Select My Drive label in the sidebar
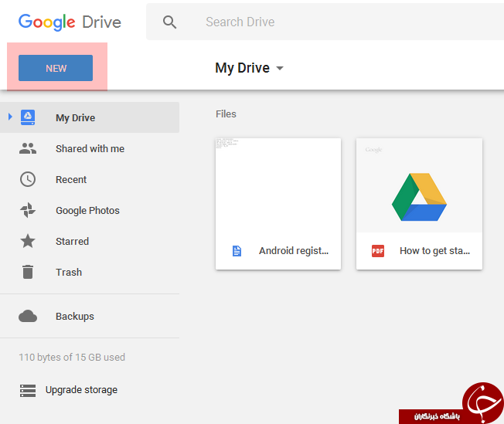This screenshot has width=504, height=424. coord(76,117)
